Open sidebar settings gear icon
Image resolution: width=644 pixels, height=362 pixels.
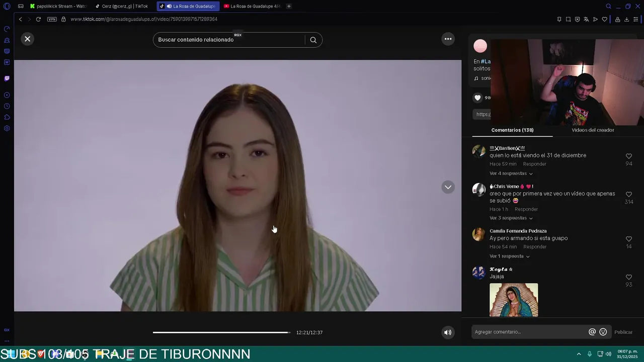7,128
